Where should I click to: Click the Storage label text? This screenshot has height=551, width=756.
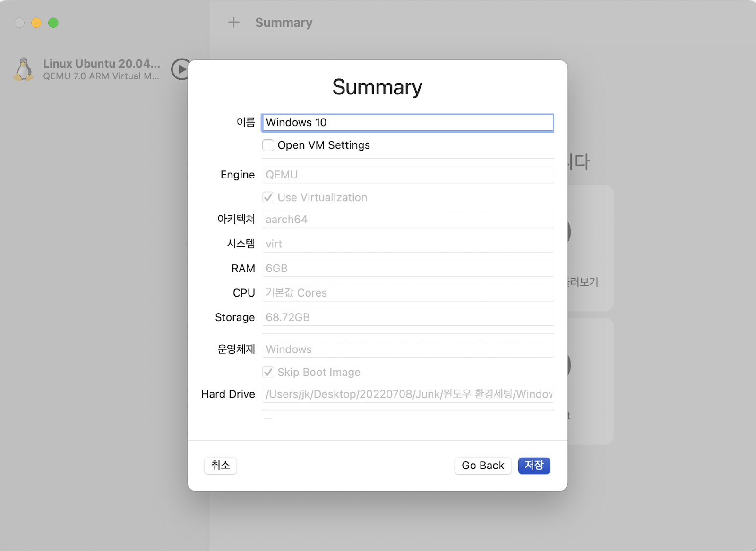pos(235,318)
